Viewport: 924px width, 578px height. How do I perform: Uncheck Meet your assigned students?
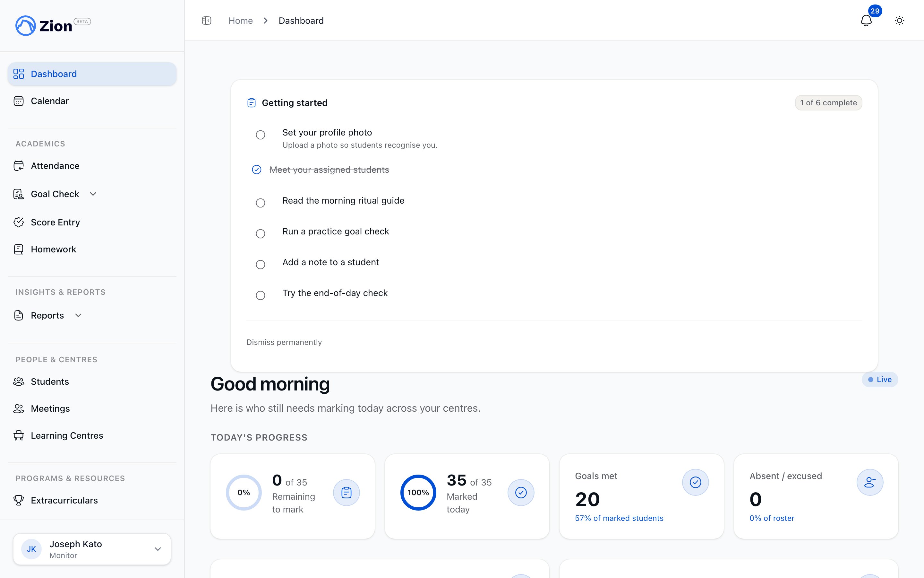[x=257, y=170]
